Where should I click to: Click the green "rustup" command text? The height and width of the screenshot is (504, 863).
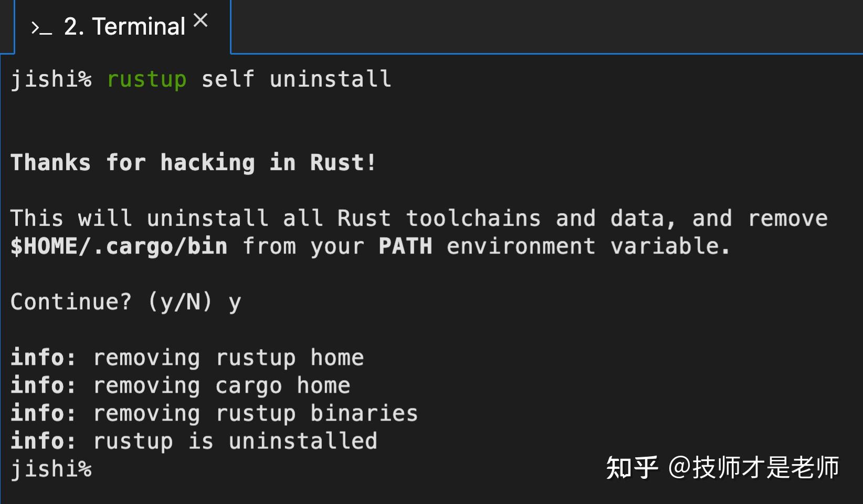point(146,80)
